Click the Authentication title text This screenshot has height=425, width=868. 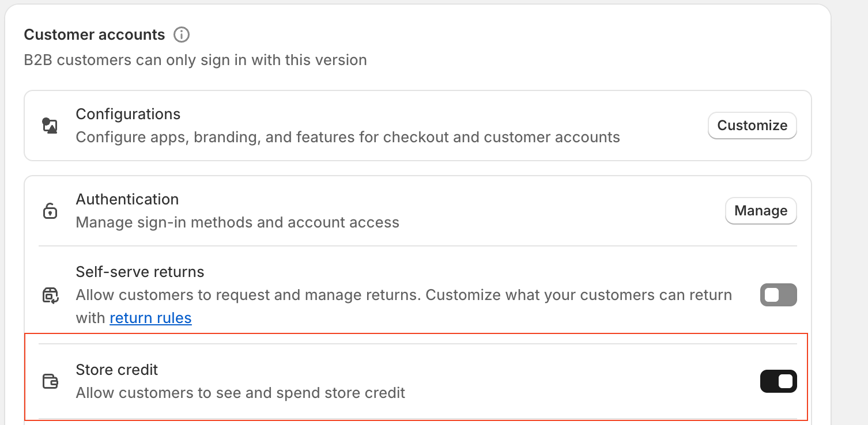point(127,199)
